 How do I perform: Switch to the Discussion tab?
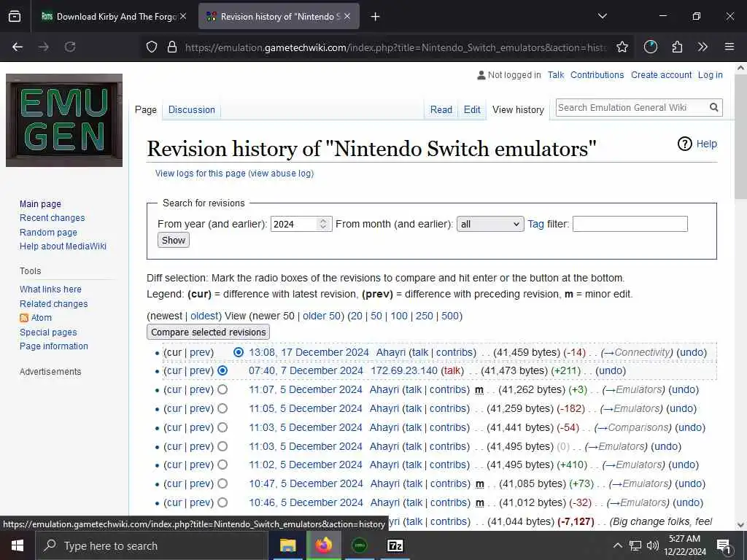point(192,109)
